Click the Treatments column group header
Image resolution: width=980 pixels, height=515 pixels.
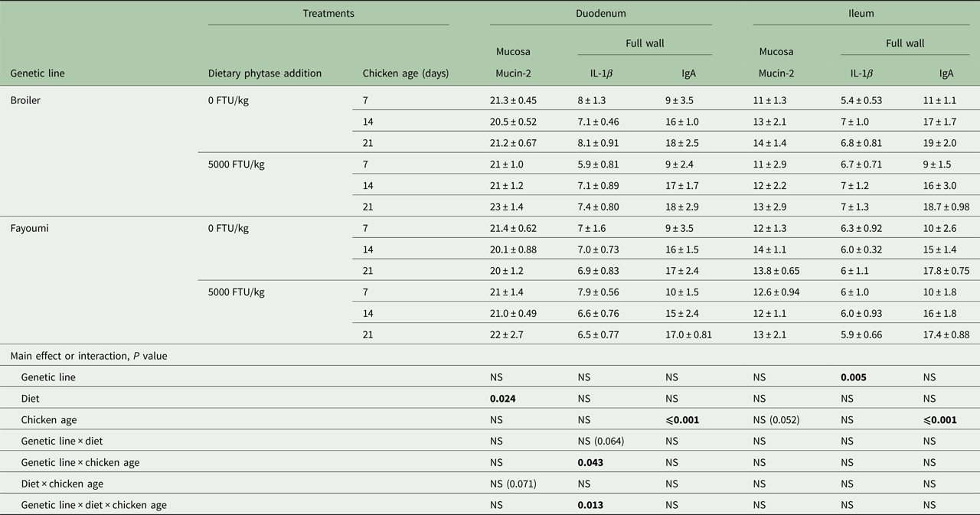[328, 14]
